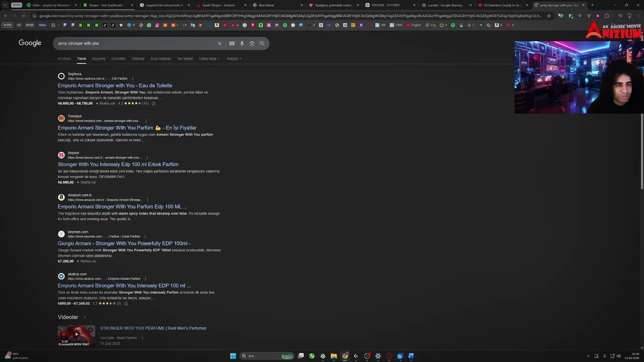
Task: Select the Tümü results tab
Action: tap(82, 59)
